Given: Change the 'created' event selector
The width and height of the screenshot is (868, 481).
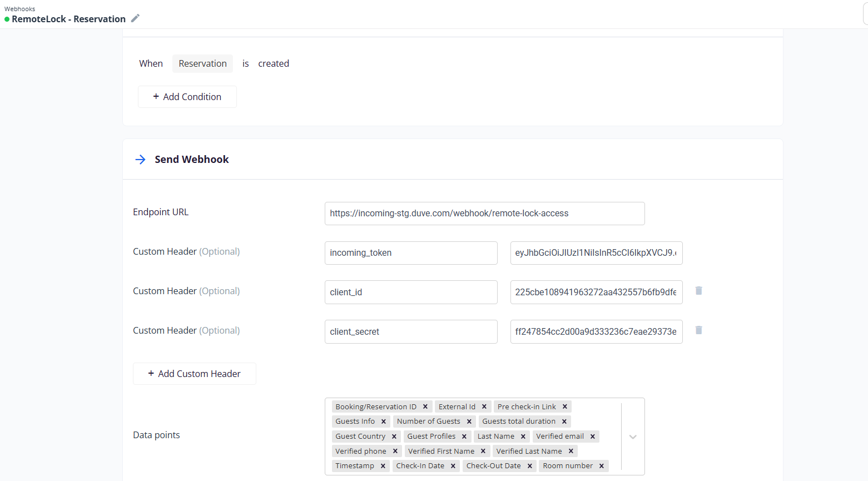Looking at the screenshot, I should (x=274, y=63).
